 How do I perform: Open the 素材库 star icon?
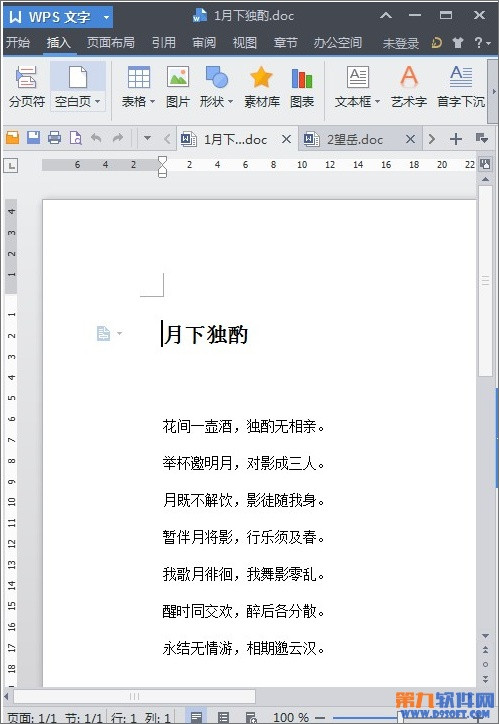tap(262, 87)
